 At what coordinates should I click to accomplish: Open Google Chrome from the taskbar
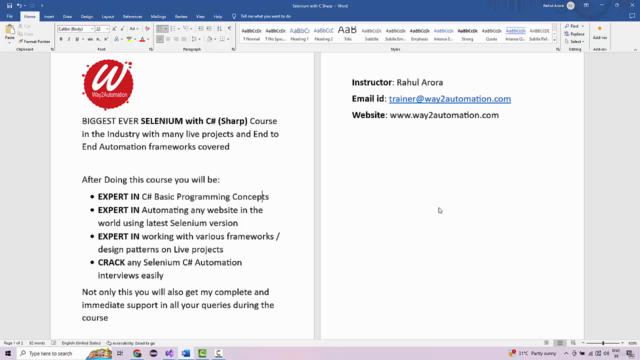[x=137, y=353]
